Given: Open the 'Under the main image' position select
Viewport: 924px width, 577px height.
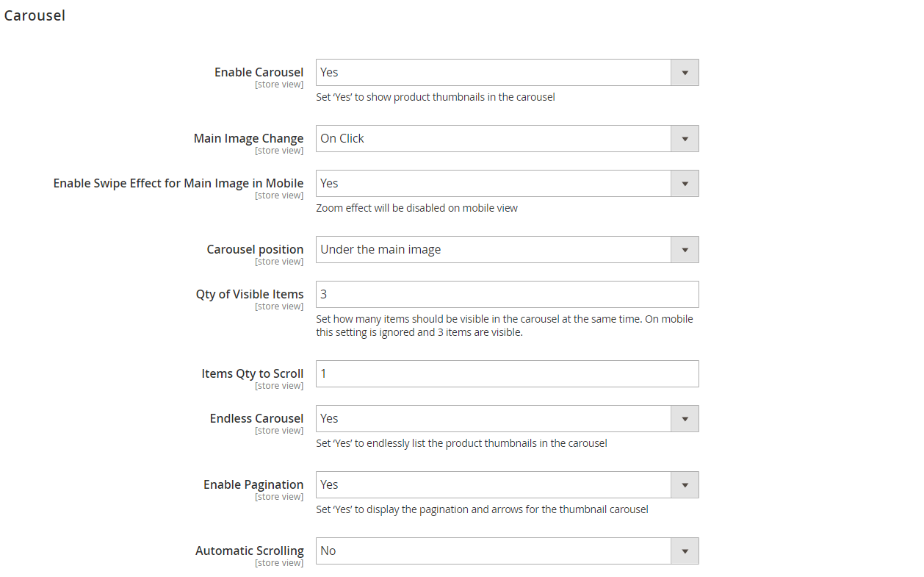Looking at the screenshot, I should (507, 250).
